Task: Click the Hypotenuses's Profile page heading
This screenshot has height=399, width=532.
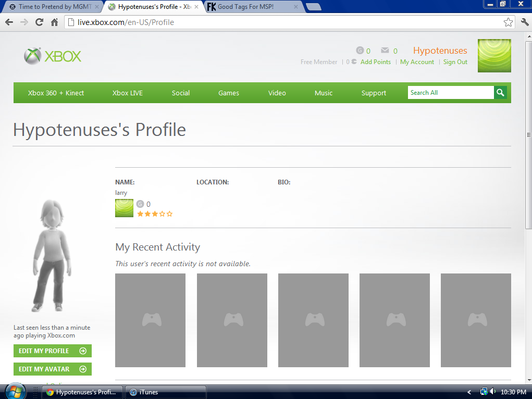Action: (x=100, y=130)
